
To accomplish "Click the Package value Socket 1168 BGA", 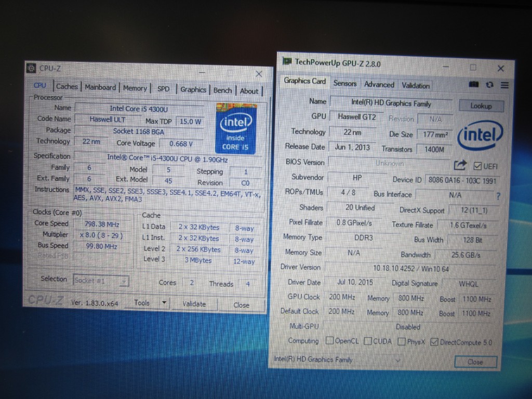I will pyautogui.click(x=138, y=131).
